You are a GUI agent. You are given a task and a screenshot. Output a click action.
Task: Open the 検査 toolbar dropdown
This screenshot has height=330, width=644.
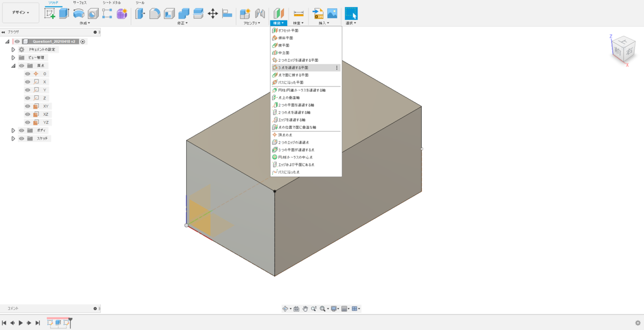click(298, 23)
